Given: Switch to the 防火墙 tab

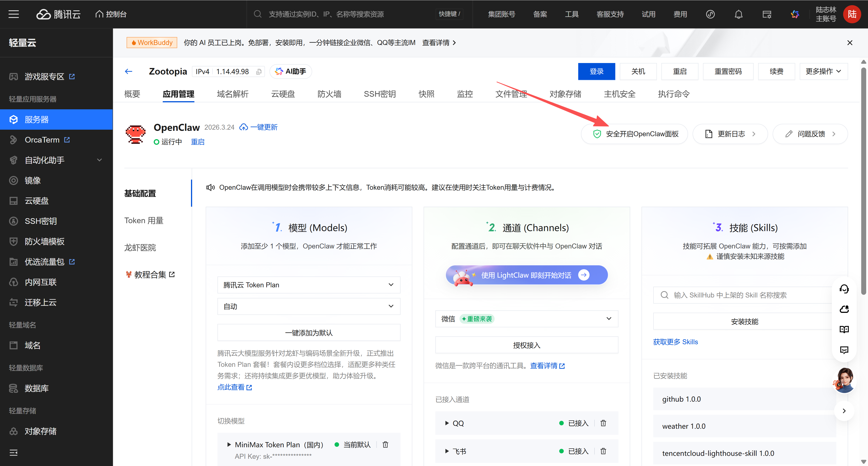Looking at the screenshot, I should pos(329,94).
